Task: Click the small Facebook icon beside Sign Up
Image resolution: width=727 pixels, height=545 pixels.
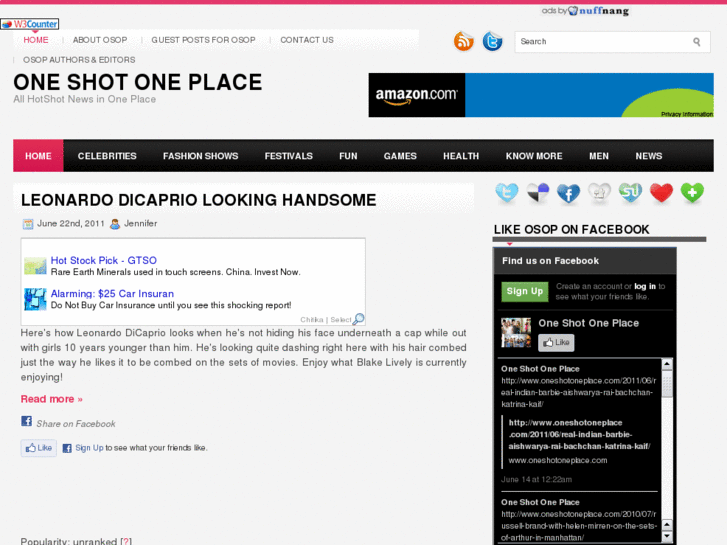Action: click(x=67, y=448)
